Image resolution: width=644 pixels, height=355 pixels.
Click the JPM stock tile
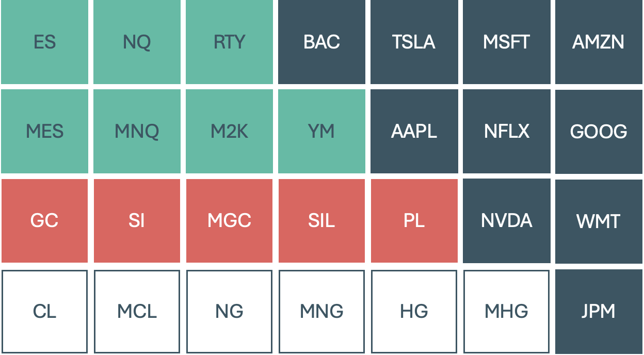[599, 311]
